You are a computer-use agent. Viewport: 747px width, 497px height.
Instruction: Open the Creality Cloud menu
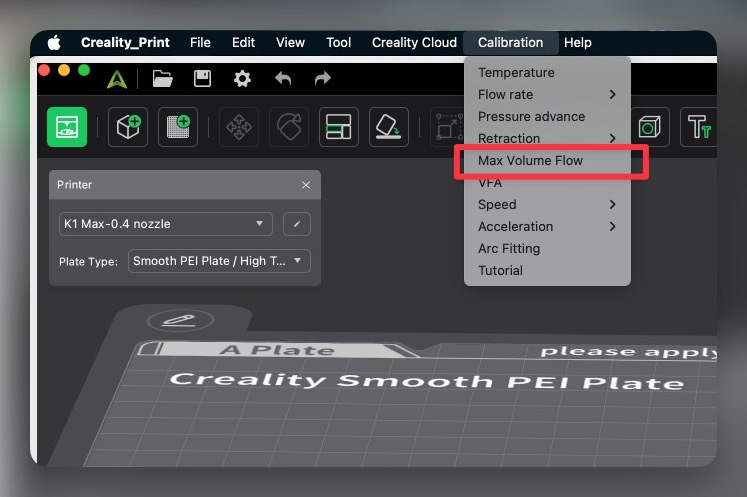point(414,43)
